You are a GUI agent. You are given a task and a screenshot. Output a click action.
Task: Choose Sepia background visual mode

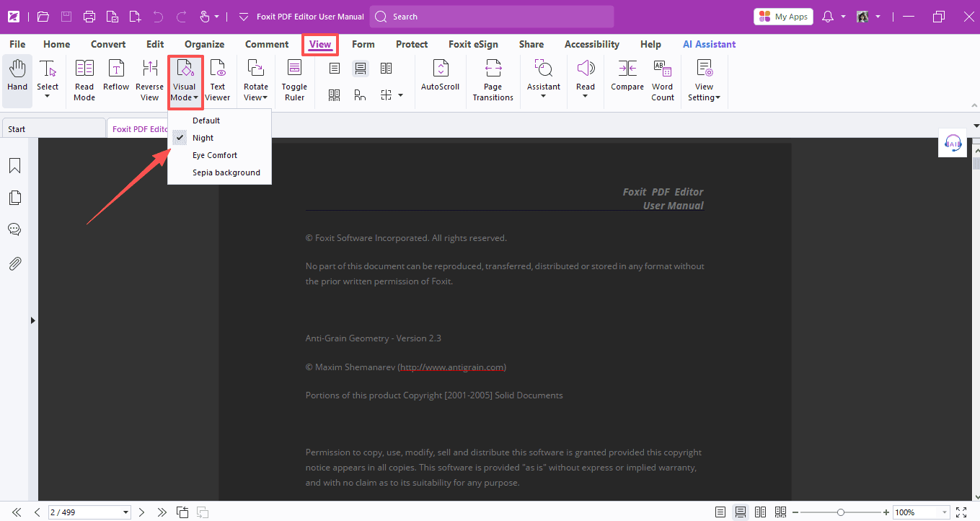[219, 172]
